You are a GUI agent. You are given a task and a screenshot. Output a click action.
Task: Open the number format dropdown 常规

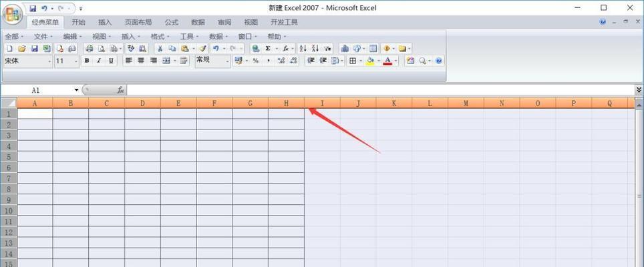coord(228,61)
